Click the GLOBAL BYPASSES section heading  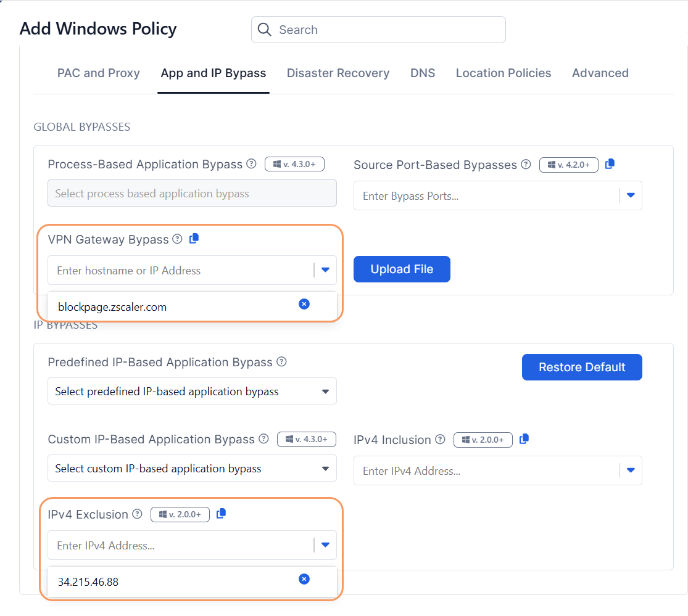click(x=82, y=126)
